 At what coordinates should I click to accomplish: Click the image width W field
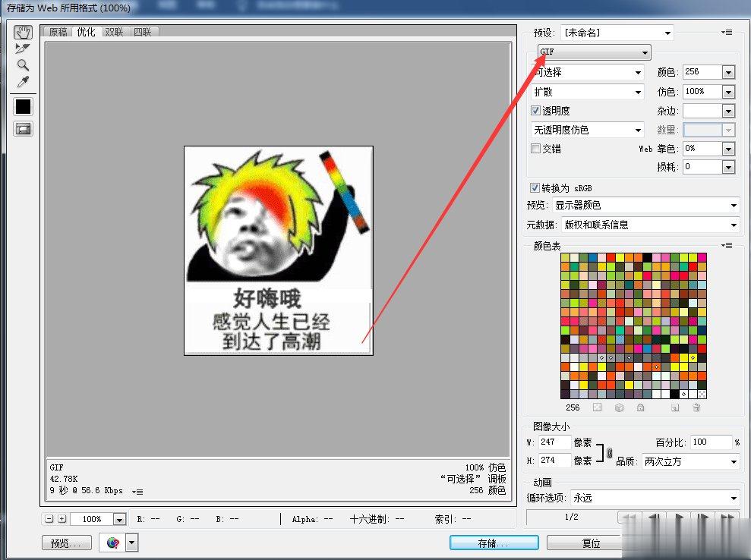(x=554, y=442)
